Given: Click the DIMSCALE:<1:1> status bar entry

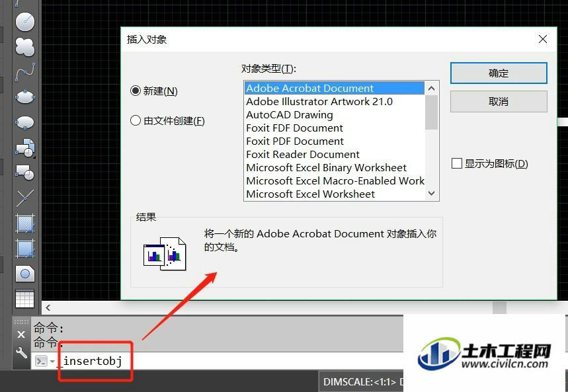Looking at the screenshot, I should coord(359,382).
